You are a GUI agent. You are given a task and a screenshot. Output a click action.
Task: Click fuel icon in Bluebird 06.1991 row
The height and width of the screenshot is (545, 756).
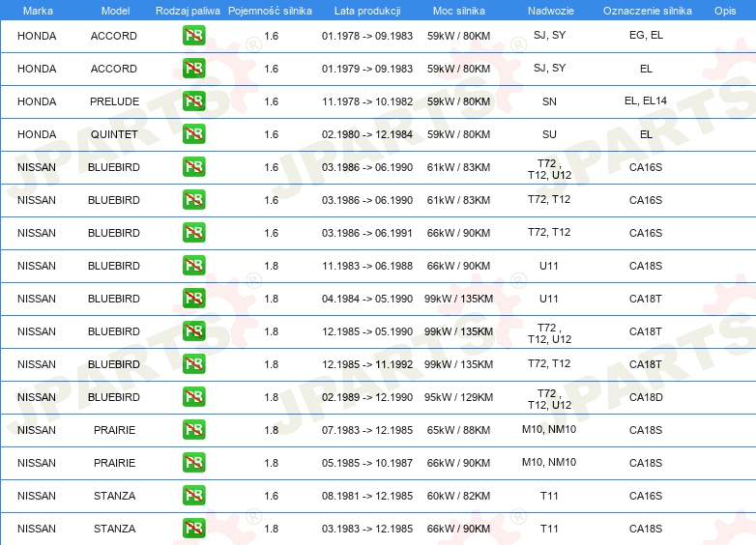[x=193, y=233]
